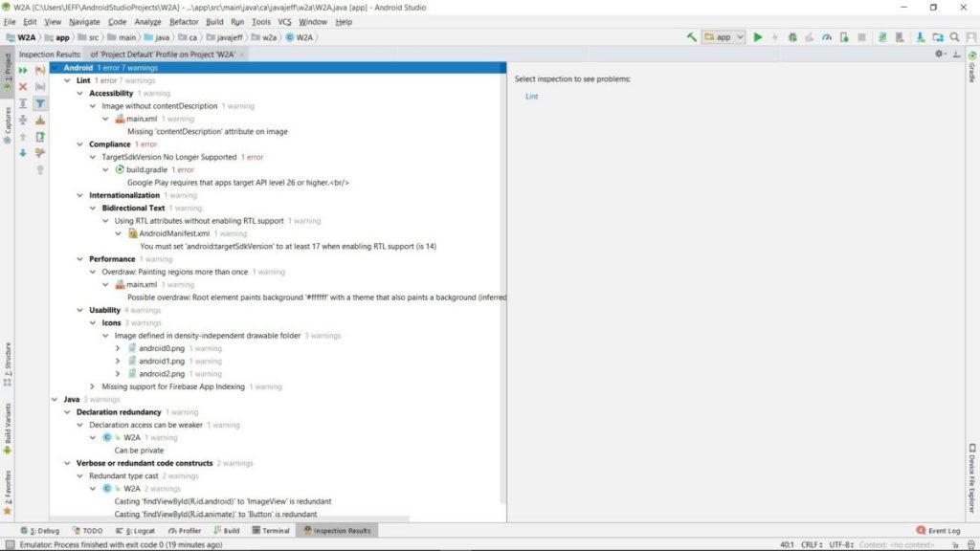Viewport: 980px width, 551px height.
Task: Open the app run configuration dropdown
Action: [724, 37]
